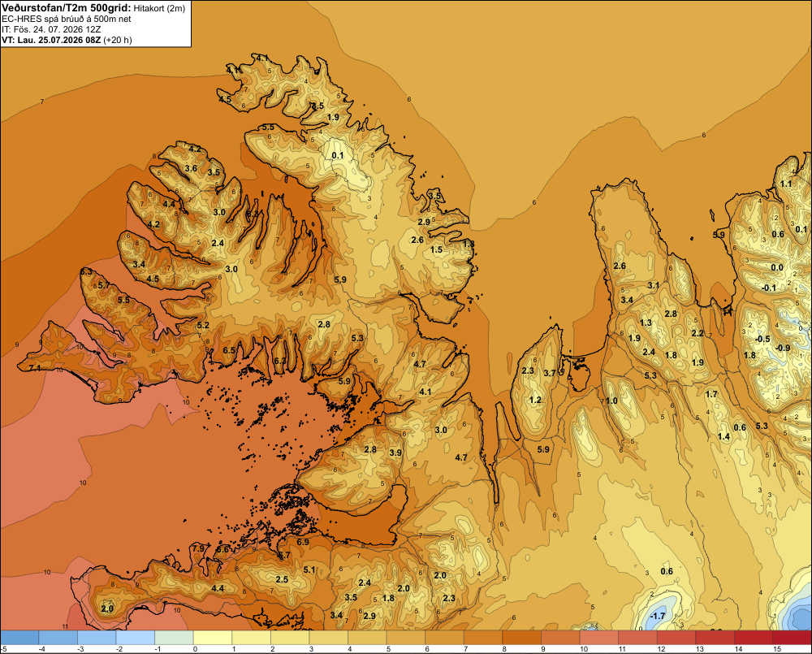Click the '15' label on the legend scale

[x=776, y=649]
